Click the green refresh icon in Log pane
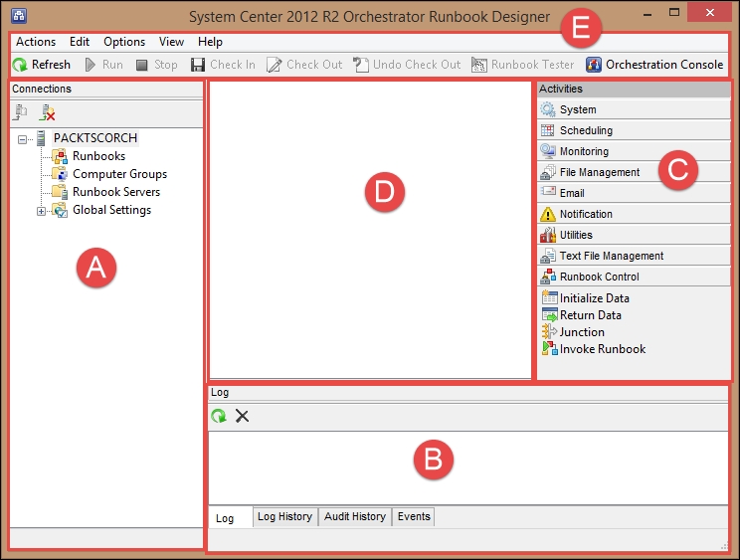The image size is (740, 560). pyautogui.click(x=219, y=416)
